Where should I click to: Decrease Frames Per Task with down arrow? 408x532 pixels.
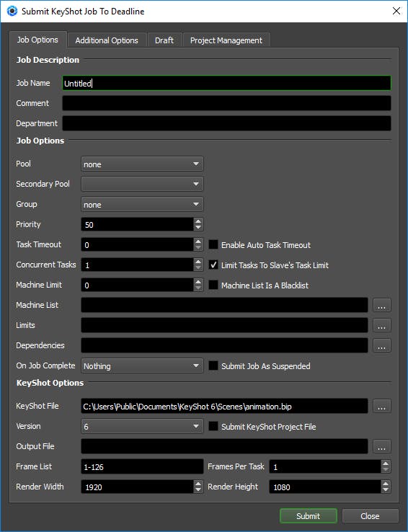pyautogui.click(x=386, y=470)
